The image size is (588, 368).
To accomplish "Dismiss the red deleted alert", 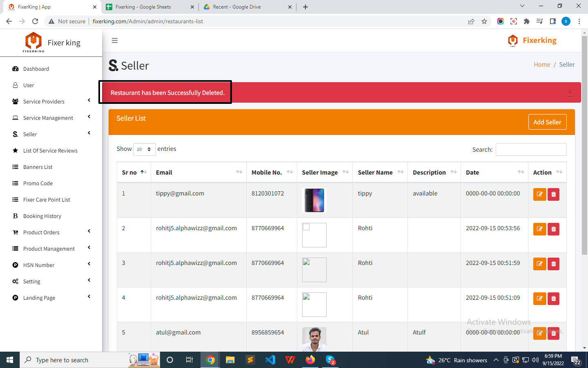I will (570, 93).
